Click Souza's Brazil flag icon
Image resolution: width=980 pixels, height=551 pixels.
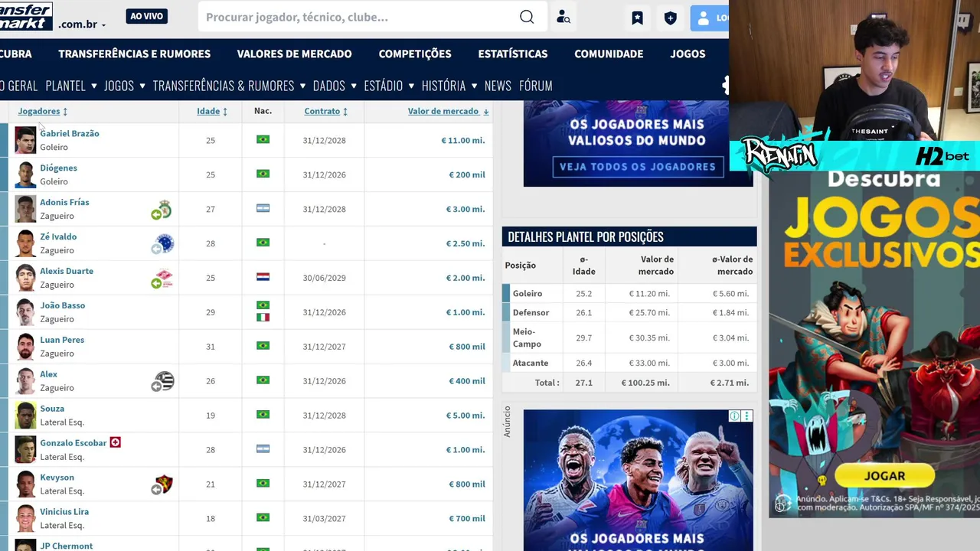point(263,415)
